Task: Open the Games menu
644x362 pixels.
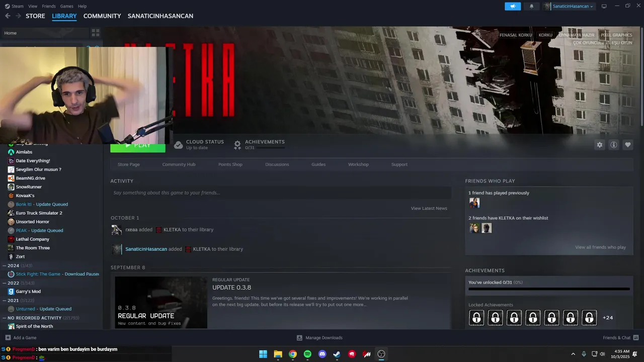Action: pyautogui.click(x=67, y=6)
